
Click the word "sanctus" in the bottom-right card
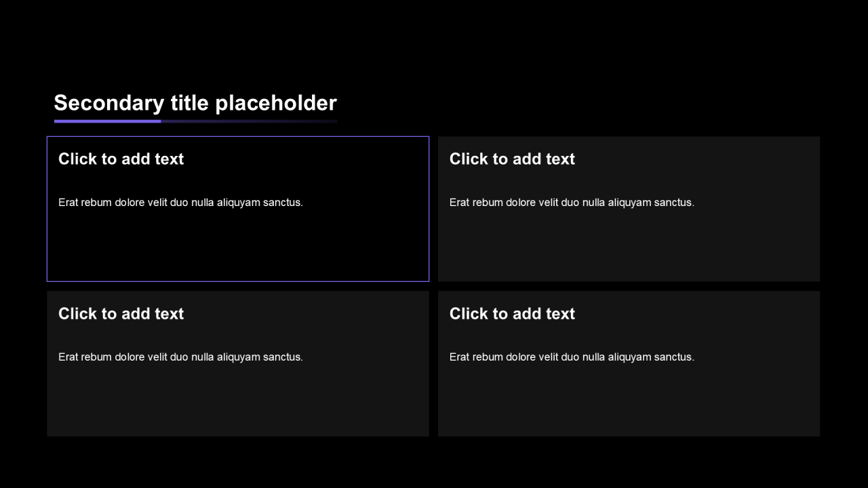673,357
